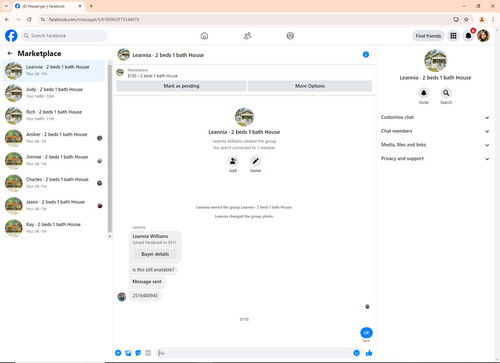Open the account profile picture menu
Image resolution: width=500 pixels, height=363 pixels.
click(x=483, y=36)
